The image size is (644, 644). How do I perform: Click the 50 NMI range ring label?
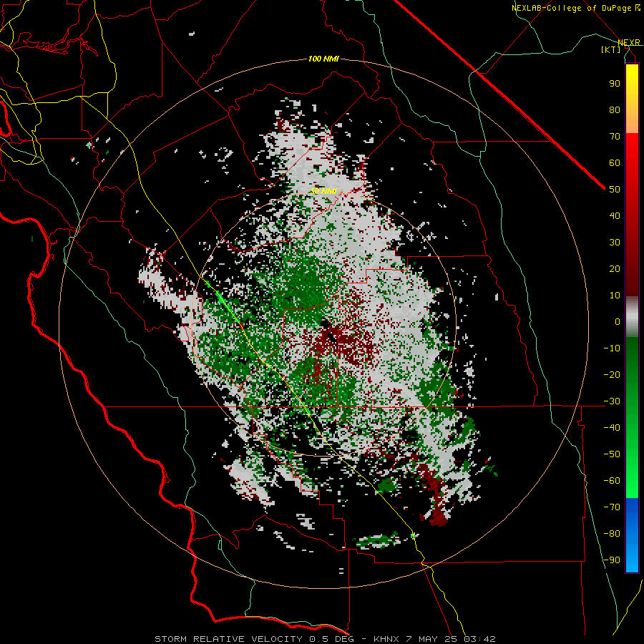(x=323, y=191)
